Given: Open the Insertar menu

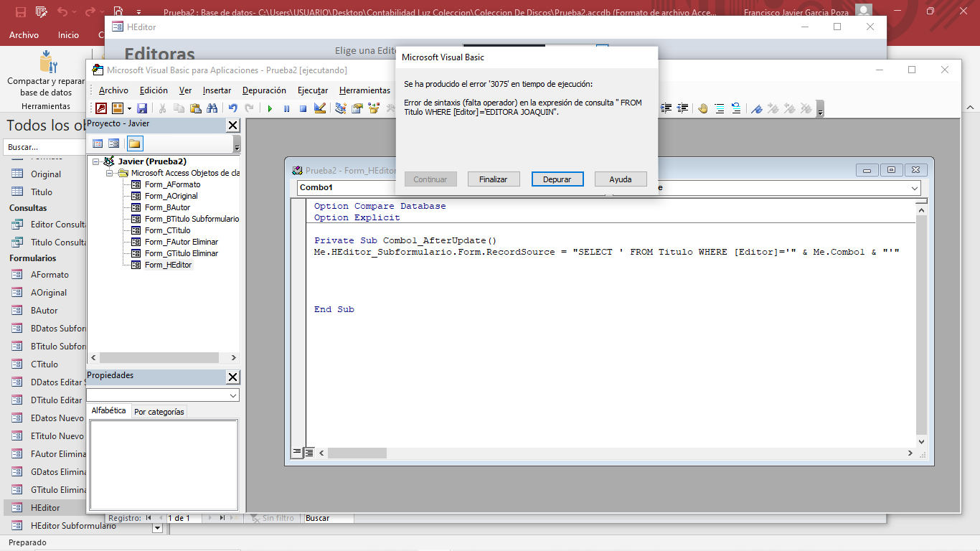Looking at the screenshot, I should pyautogui.click(x=217, y=90).
